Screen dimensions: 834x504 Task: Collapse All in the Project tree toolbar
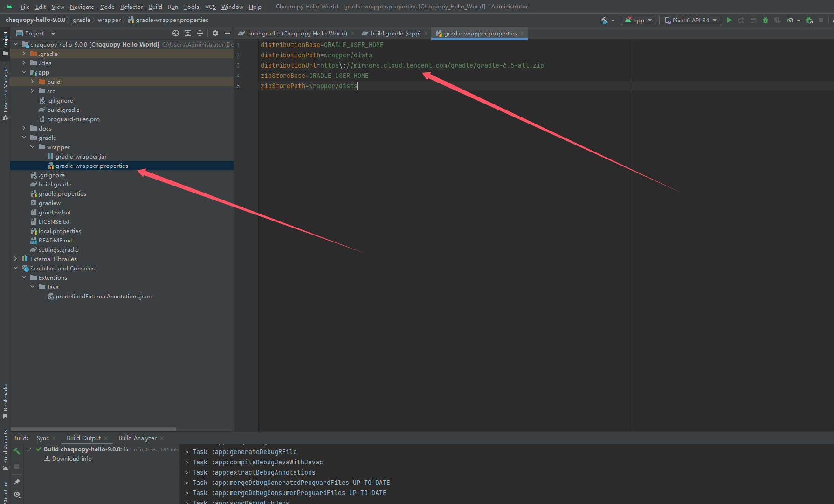tap(200, 33)
